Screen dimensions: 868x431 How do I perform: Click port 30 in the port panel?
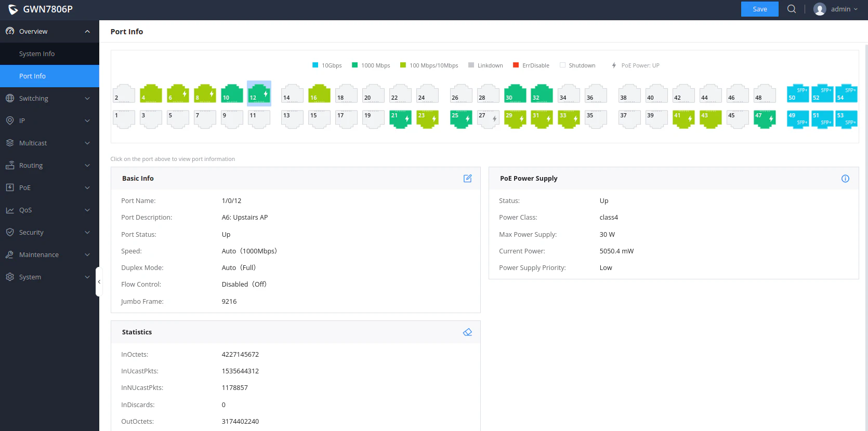[515, 93]
